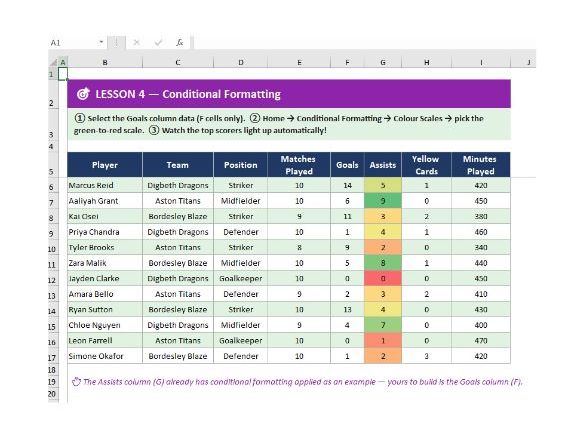Click Jayden Clarke's red Assists cell 0
The height and width of the screenshot is (424, 565).
pos(383,278)
